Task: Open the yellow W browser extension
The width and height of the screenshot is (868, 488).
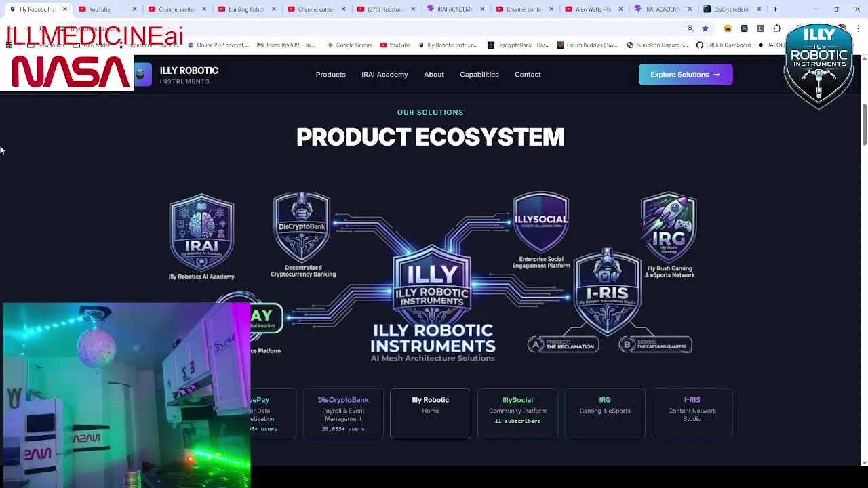Action: click(x=728, y=28)
